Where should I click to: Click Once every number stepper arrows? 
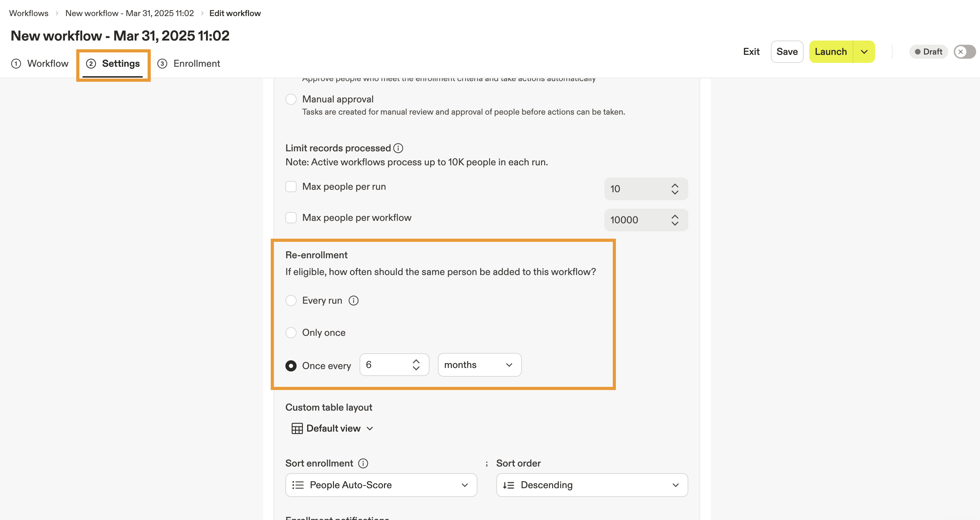(x=416, y=365)
